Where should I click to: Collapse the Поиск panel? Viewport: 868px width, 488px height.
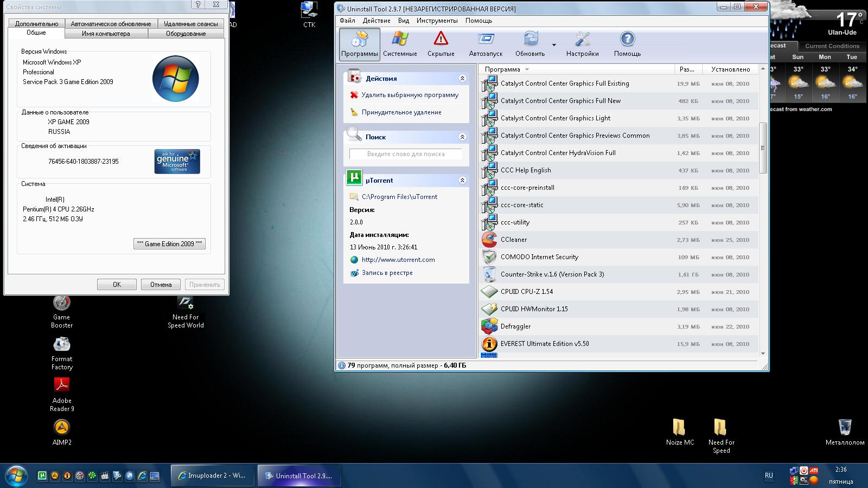[462, 137]
